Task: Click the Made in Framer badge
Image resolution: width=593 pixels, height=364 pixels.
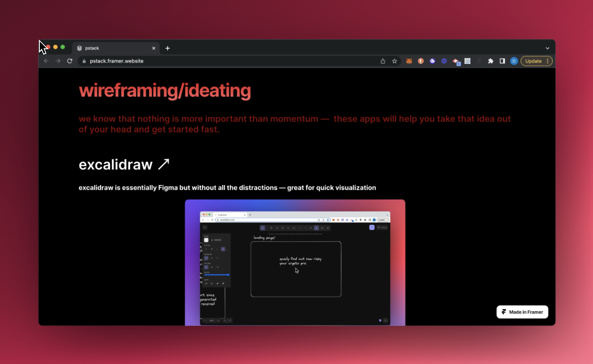Action: pos(522,312)
